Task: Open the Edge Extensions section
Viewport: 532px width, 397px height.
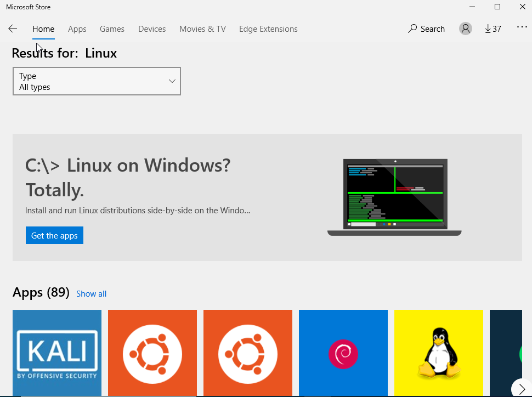Action: click(268, 29)
